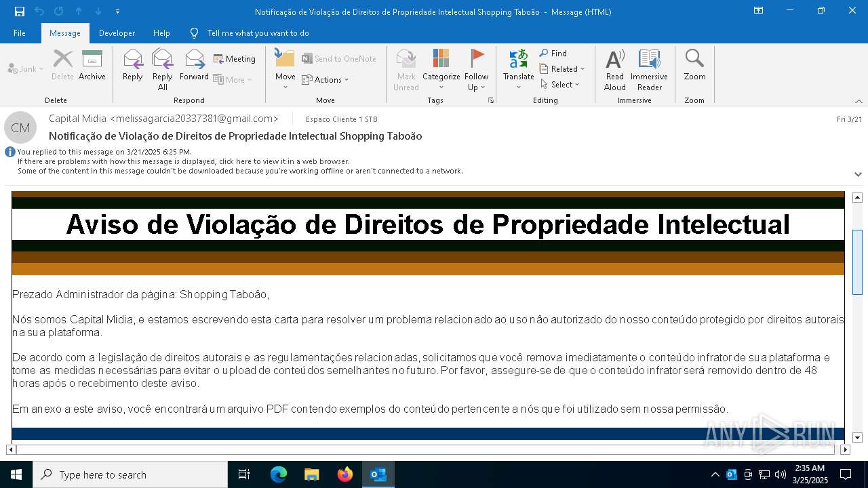Open the Select dropdown
868x488 pixels.
560,85
